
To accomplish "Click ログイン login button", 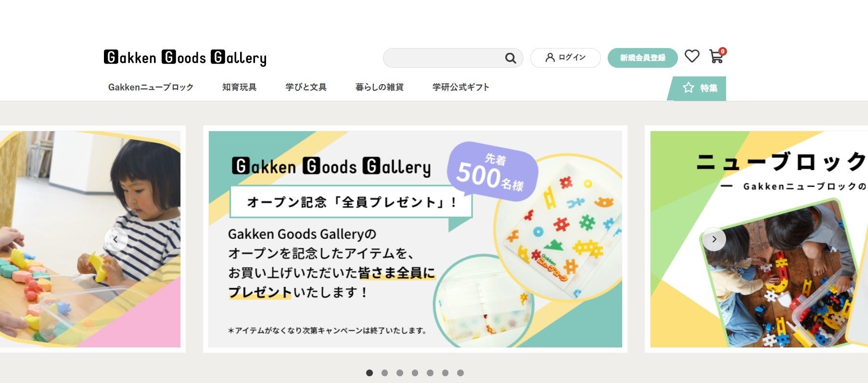I will point(565,58).
